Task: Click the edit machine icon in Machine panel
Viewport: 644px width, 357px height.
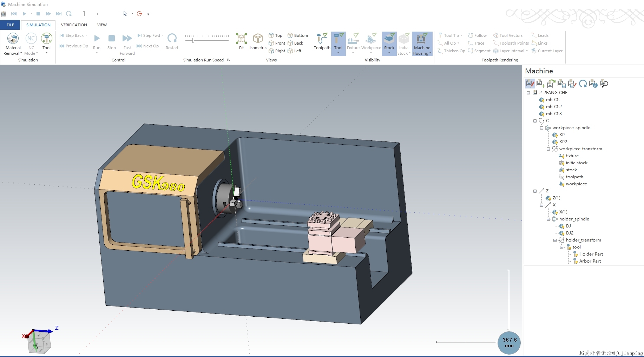Action: (x=530, y=83)
